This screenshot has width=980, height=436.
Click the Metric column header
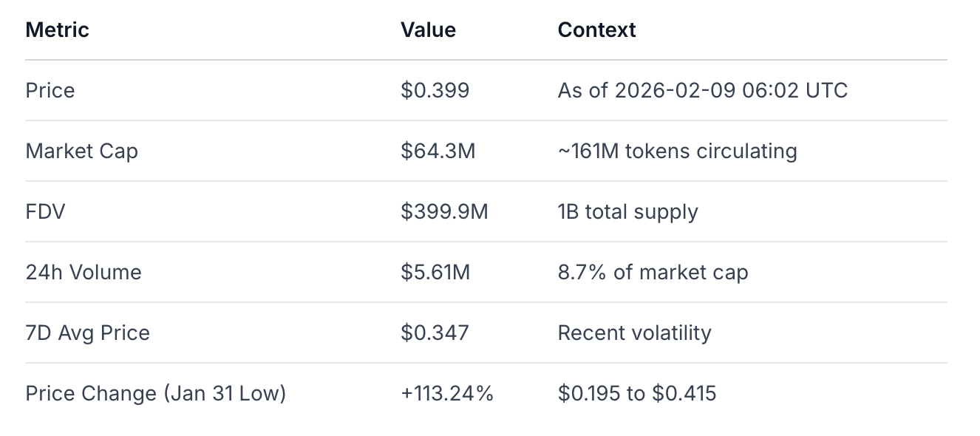(x=57, y=30)
